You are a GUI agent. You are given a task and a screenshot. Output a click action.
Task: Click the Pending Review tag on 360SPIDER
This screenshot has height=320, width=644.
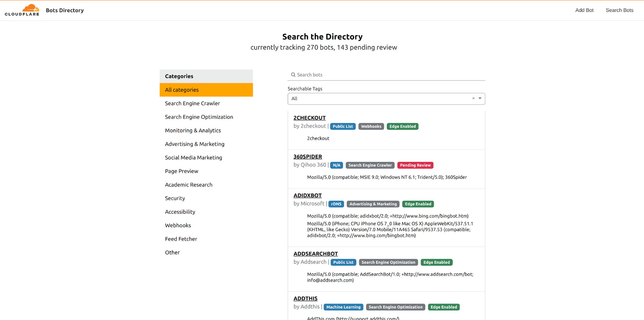point(415,165)
